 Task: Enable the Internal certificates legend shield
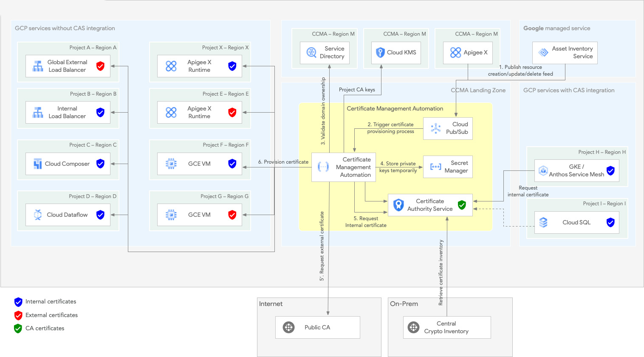18,302
